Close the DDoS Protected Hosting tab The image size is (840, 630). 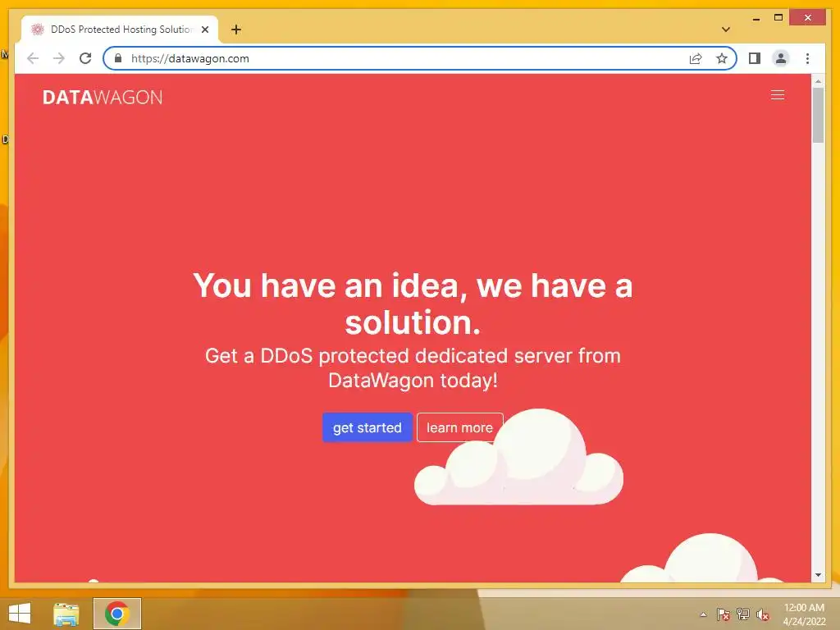204,30
